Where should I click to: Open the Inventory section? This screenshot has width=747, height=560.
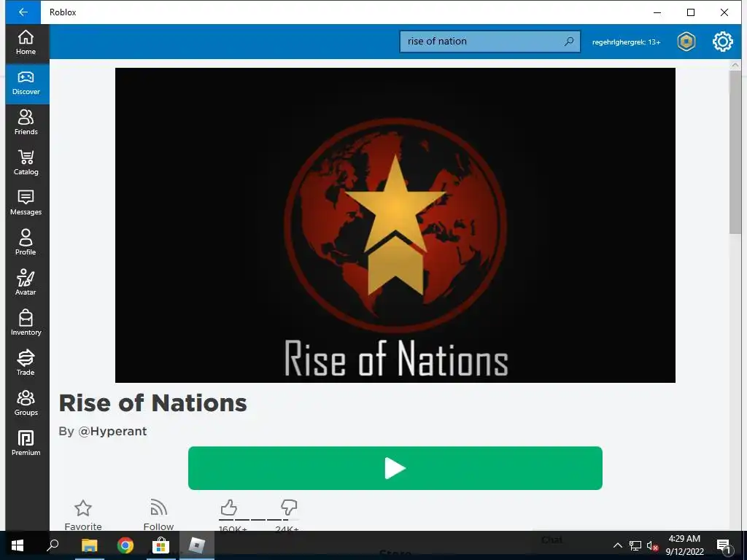point(26,323)
